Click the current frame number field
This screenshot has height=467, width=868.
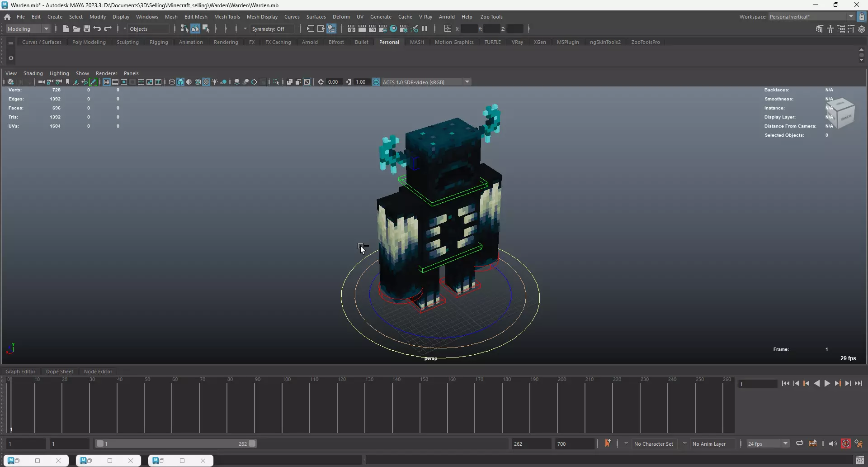coord(757,384)
